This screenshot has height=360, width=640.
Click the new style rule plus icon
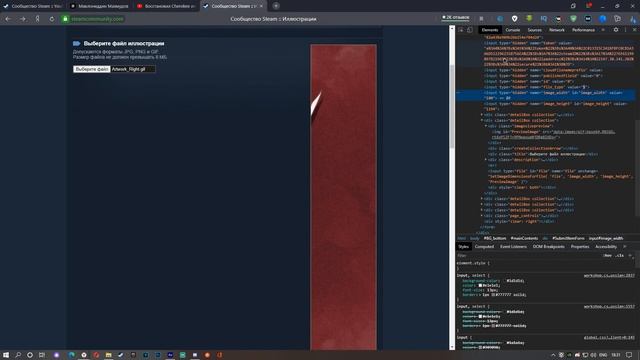(x=630, y=256)
